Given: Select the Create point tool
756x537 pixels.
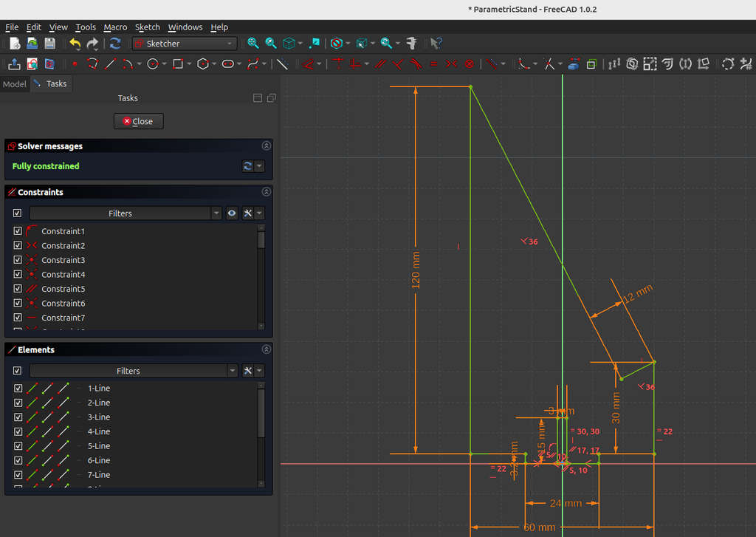Looking at the screenshot, I should tap(75, 64).
